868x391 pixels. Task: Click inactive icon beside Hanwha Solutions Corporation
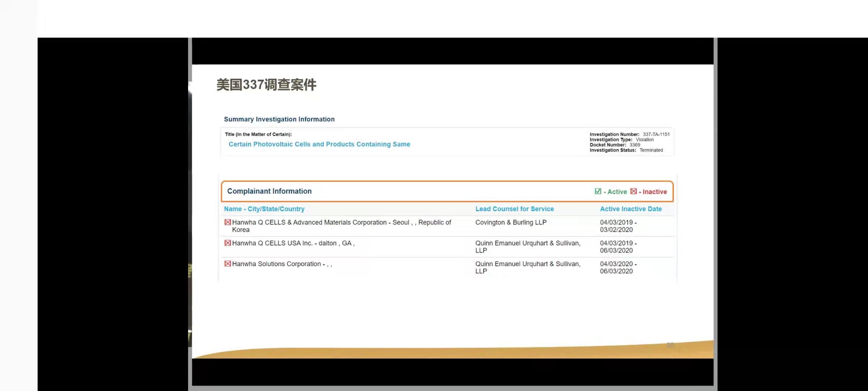click(x=227, y=264)
